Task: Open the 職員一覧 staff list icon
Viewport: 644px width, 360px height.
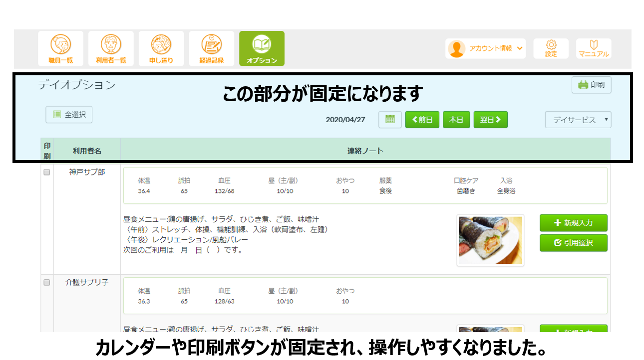Action: 61,49
